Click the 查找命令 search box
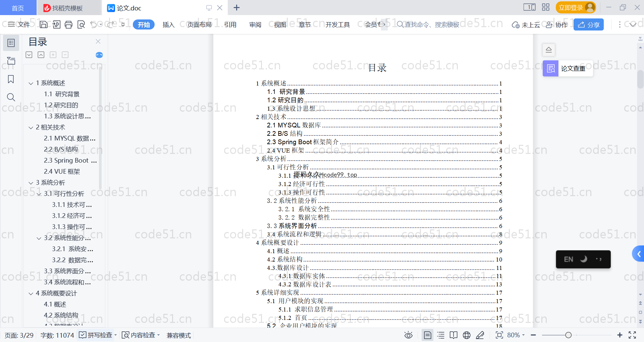 [x=428, y=24]
